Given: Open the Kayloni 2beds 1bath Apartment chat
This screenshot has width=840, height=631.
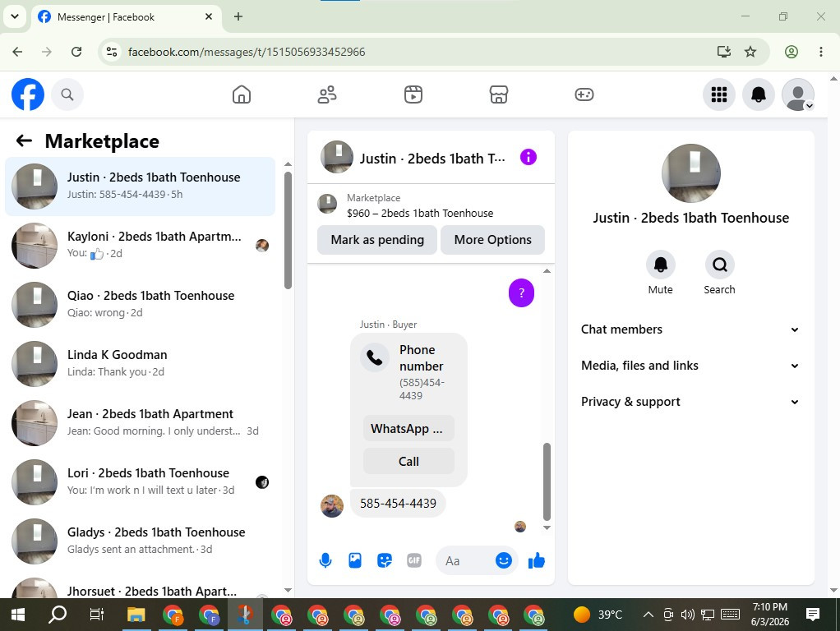Looking at the screenshot, I should pyautogui.click(x=140, y=246).
